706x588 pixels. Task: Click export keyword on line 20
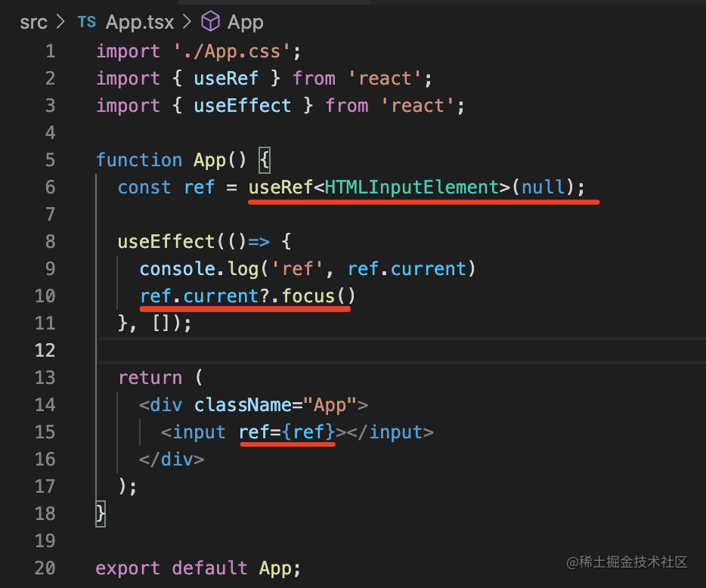coord(128,568)
